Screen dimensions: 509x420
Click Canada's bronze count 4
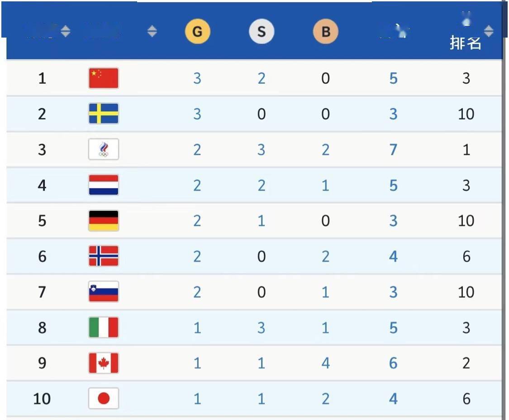tap(326, 363)
